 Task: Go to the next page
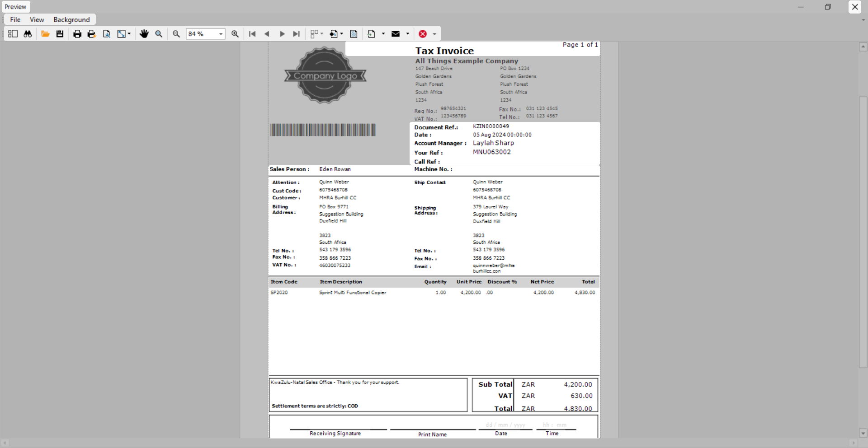click(x=282, y=34)
